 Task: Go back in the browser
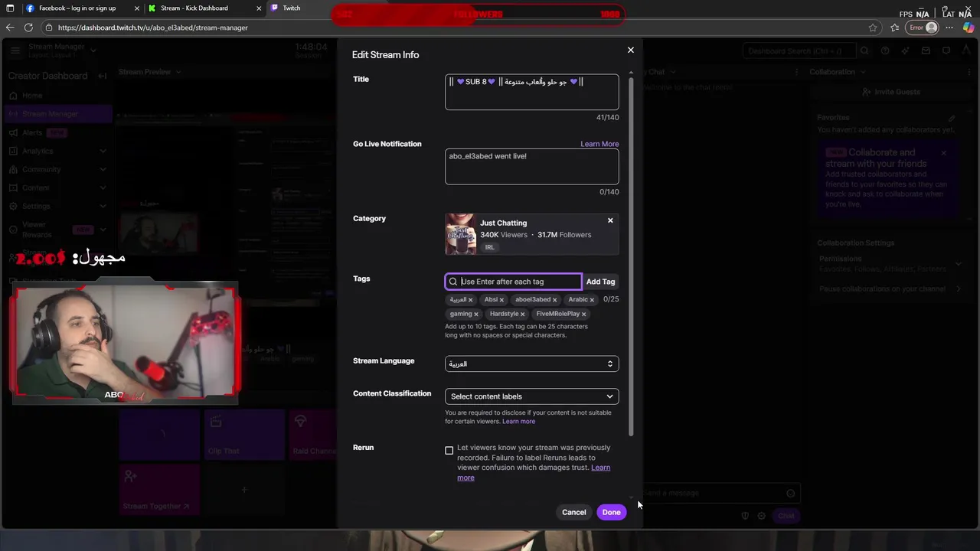point(10,28)
